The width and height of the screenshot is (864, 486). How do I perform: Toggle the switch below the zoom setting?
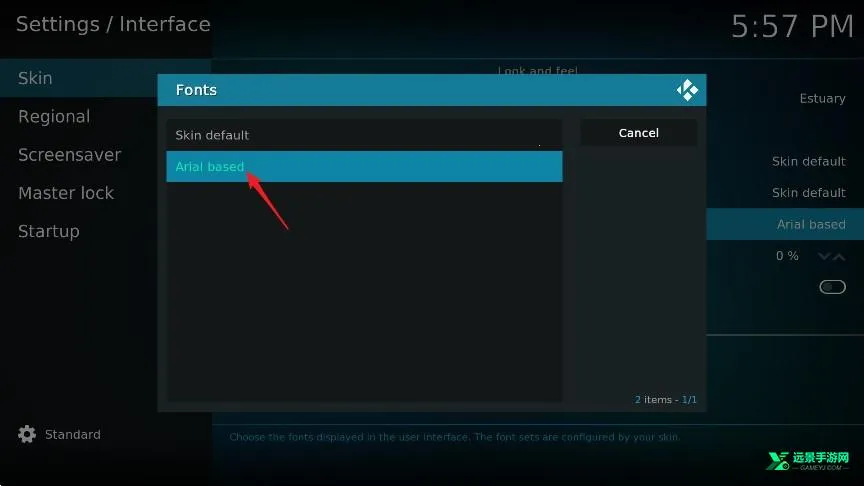coord(832,287)
